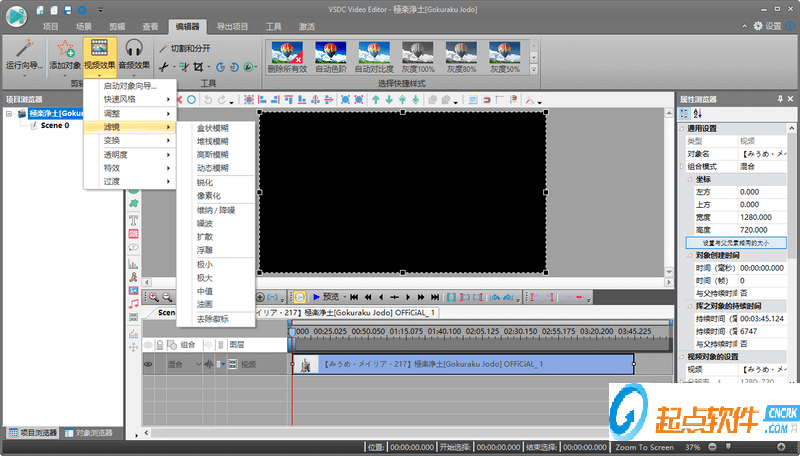Click the 切割和分开 cut and split tool

[185, 48]
